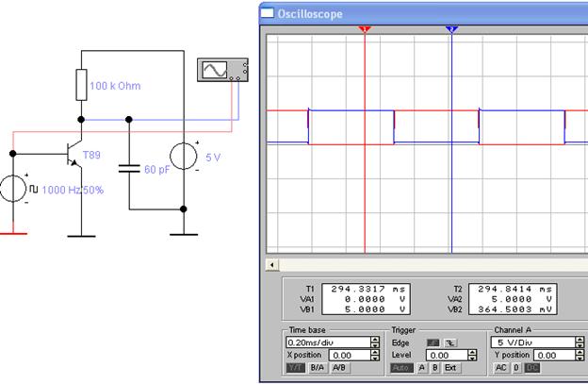Image resolution: width=588 pixels, height=384 pixels.
Task: Select the 100 k Ohm resistor
Action: [x=81, y=86]
